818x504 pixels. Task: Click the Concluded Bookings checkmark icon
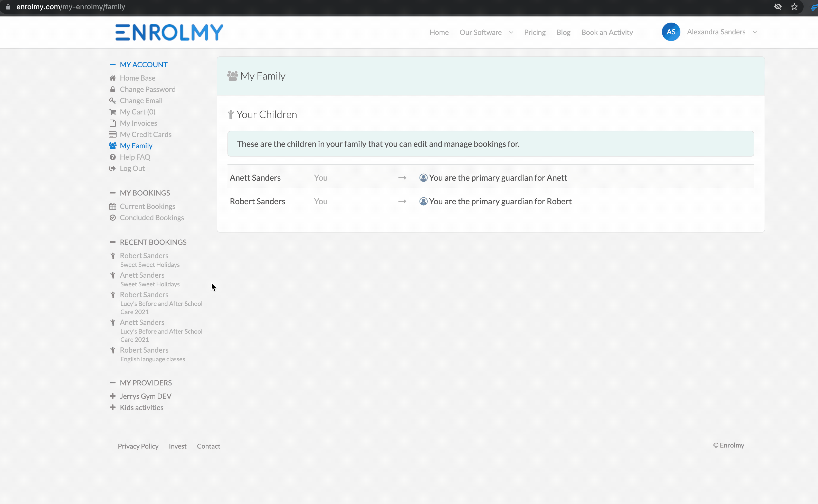[113, 218]
